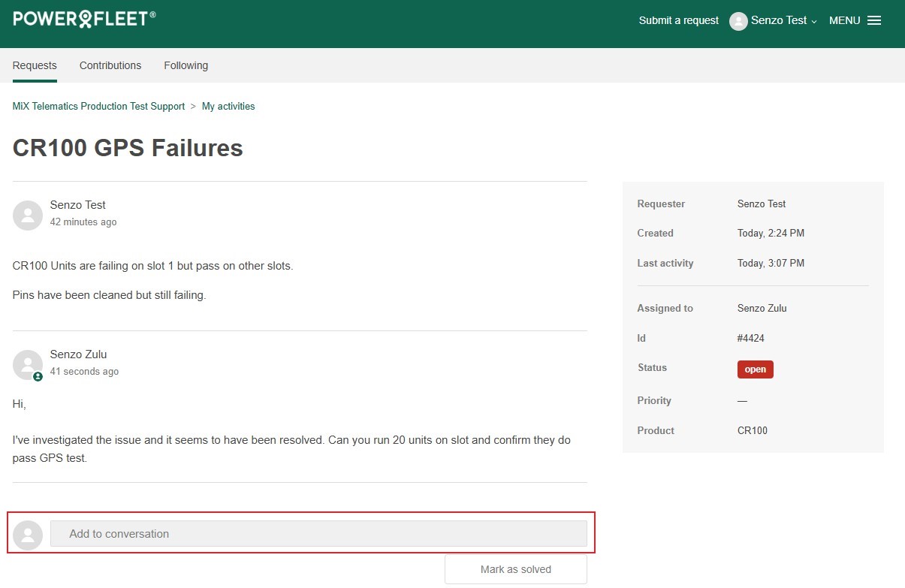Click the Add to conversation field
Image resolution: width=905 pixels, height=588 pixels.
pos(318,534)
